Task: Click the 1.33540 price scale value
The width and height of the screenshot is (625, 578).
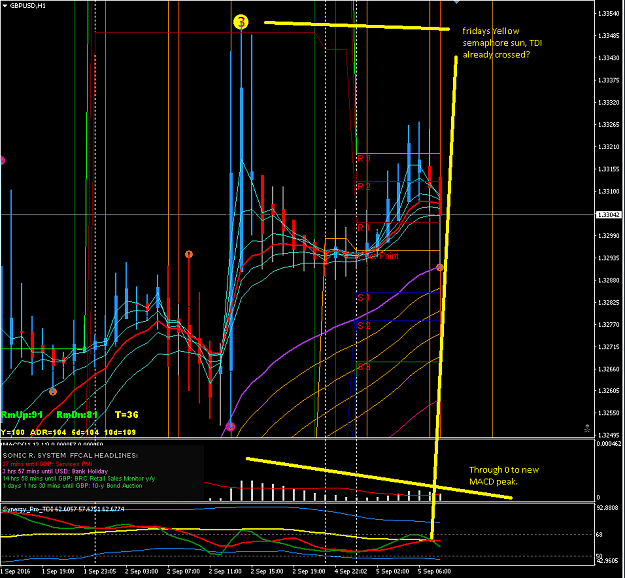Action: coord(609,14)
